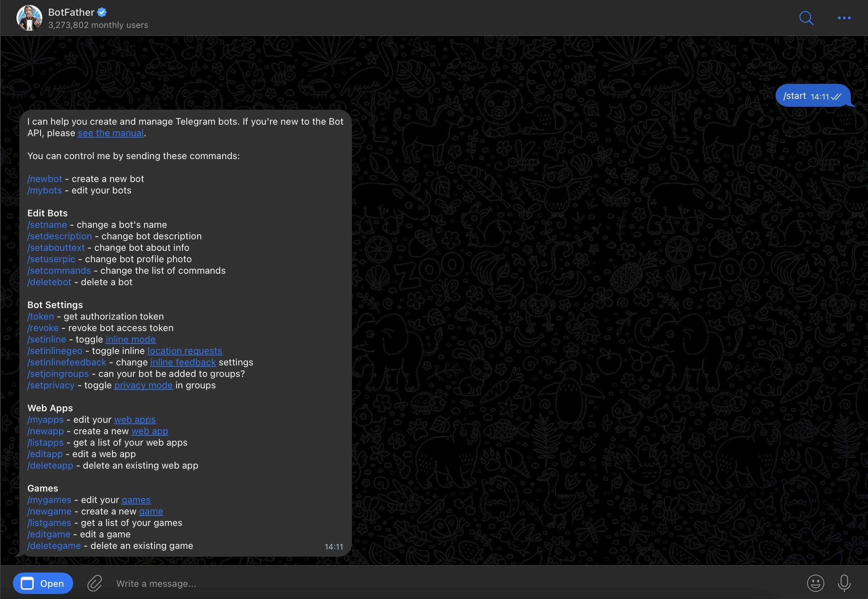The height and width of the screenshot is (599, 868).
Task: Click the /setinlinefeedback command
Action: (67, 363)
